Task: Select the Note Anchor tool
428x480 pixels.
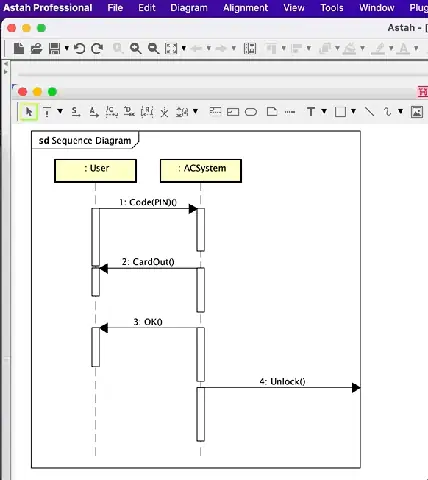Action: tap(290, 112)
